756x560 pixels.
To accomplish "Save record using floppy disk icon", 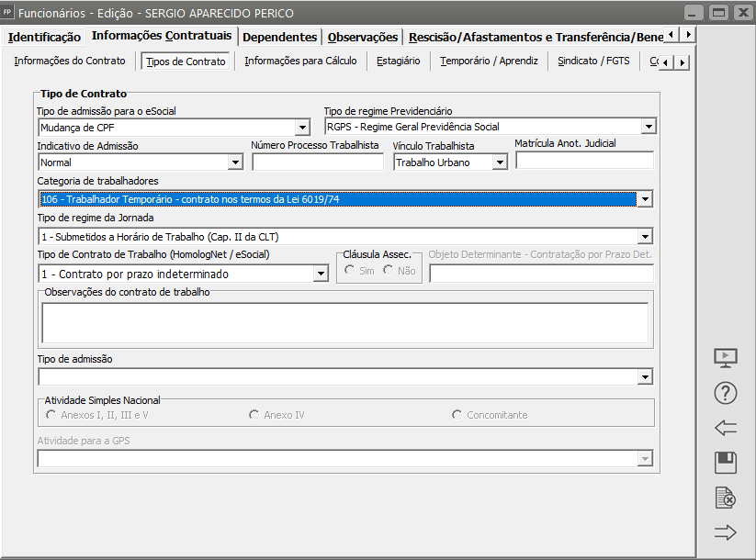I will pos(726,463).
